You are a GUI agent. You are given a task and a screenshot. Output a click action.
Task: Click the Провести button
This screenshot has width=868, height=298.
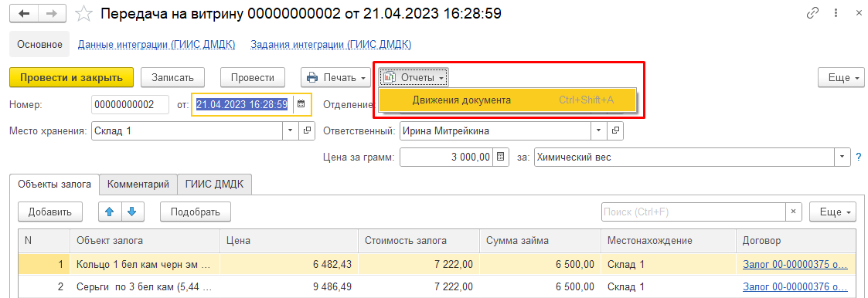(253, 77)
